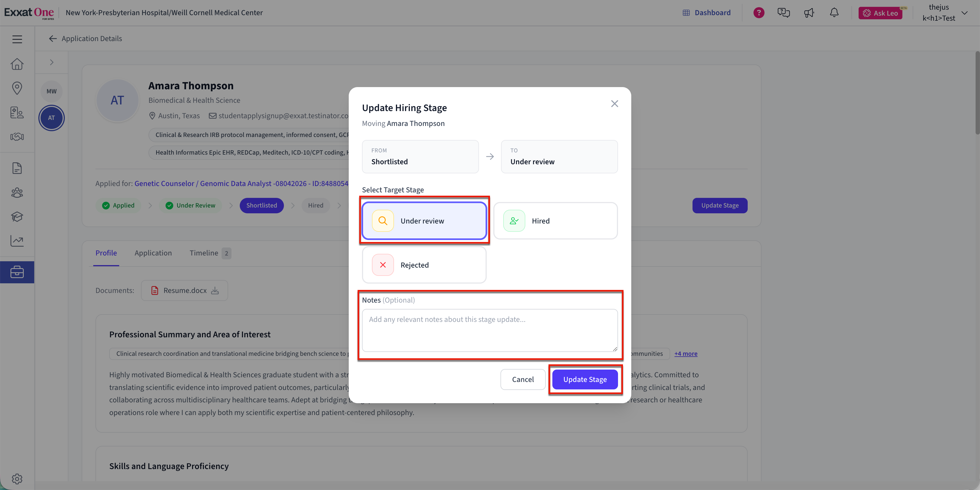980x490 pixels.
Task: Select the Under review target stage
Action: [424, 221]
